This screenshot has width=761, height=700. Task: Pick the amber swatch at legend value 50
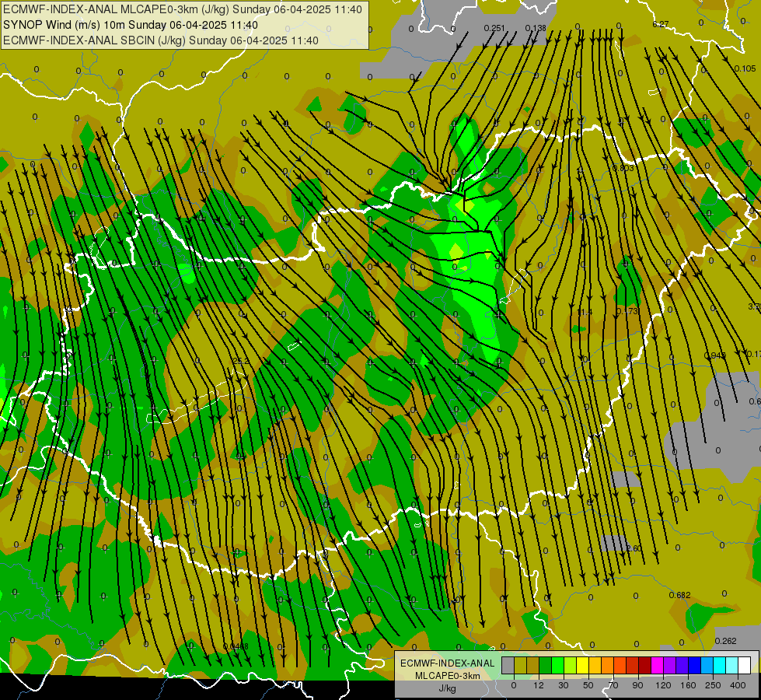(595, 666)
